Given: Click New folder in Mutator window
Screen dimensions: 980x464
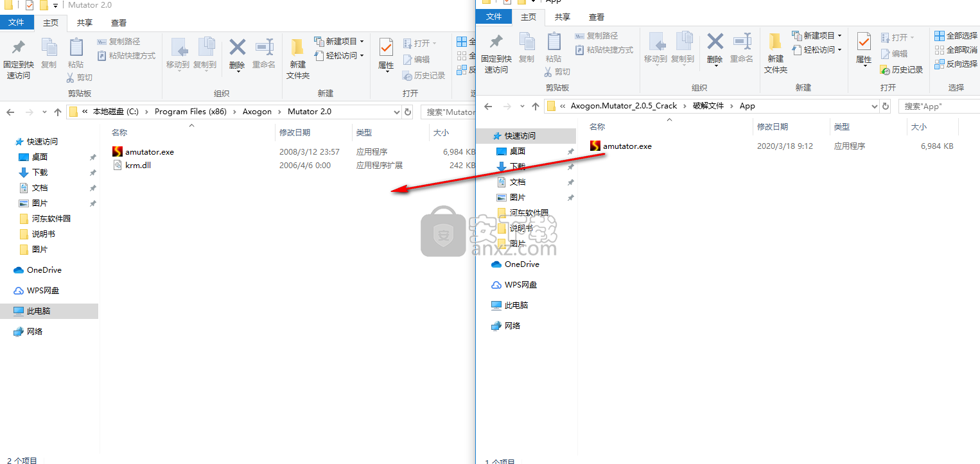Looking at the screenshot, I should [x=298, y=59].
